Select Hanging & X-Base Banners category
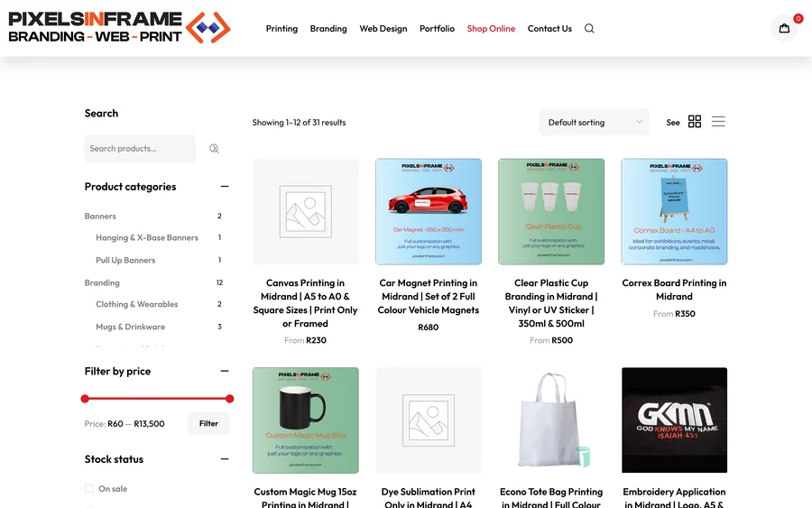Image resolution: width=812 pixels, height=508 pixels. click(x=147, y=237)
